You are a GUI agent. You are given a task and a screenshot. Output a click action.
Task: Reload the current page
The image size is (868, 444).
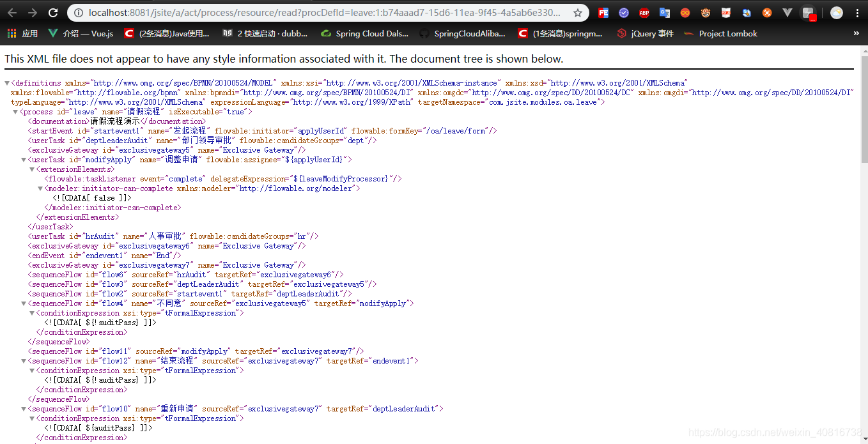[x=53, y=13]
